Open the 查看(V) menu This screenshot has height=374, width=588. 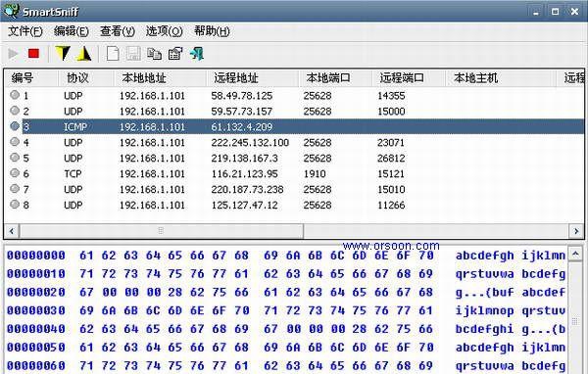click(118, 31)
